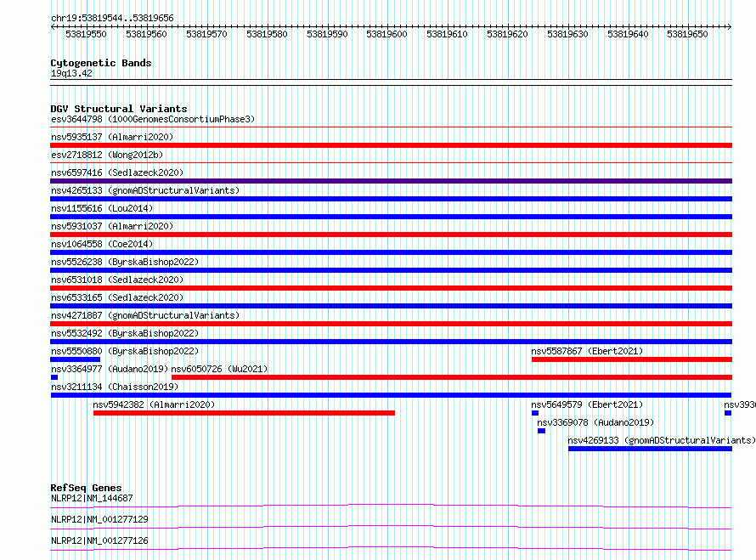Click the nsv1064558 (Coe2014) label

click(x=102, y=244)
